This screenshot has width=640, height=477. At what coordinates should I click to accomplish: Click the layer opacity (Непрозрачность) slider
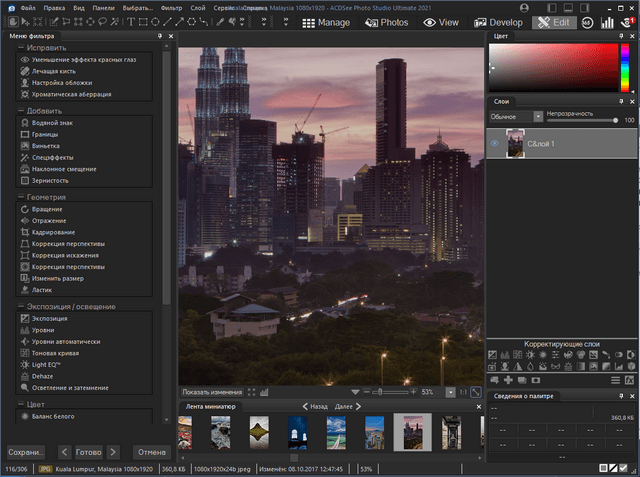(580, 121)
